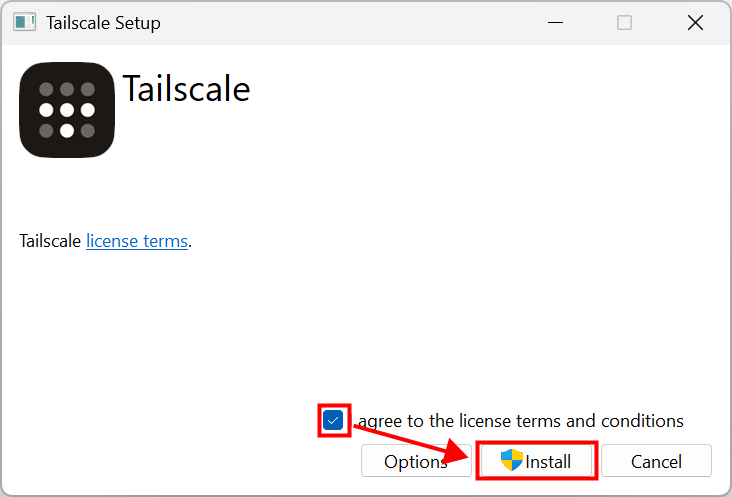
Task: Cancel the Tailscale setup
Action: 656,461
